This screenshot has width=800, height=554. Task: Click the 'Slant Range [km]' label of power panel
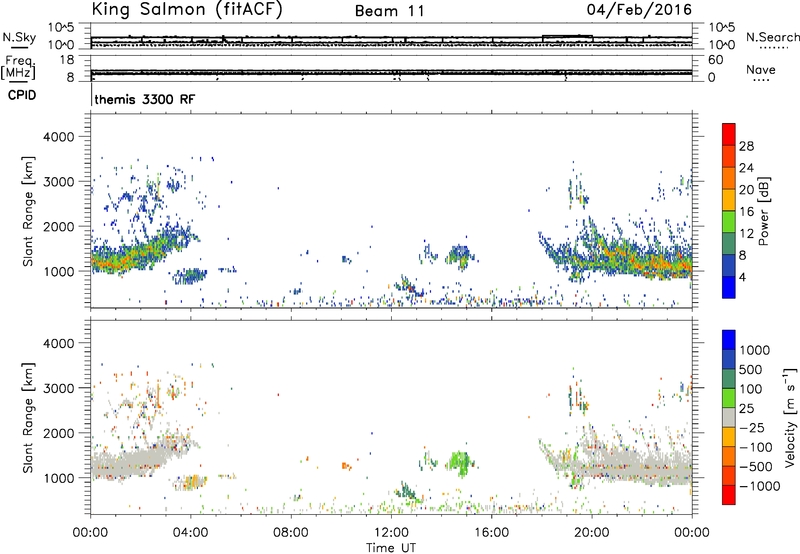[28, 211]
